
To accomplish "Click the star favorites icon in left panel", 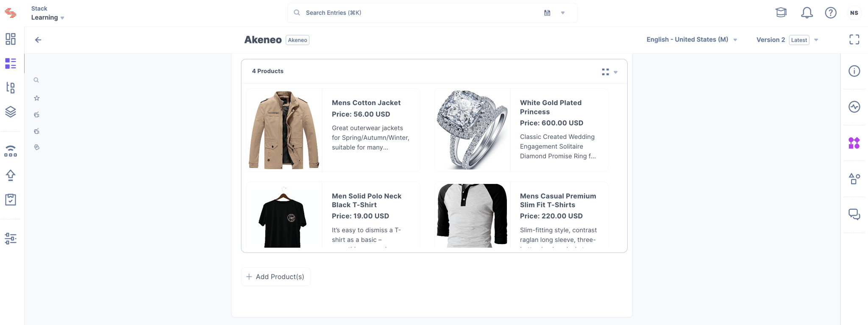I will (x=37, y=98).
